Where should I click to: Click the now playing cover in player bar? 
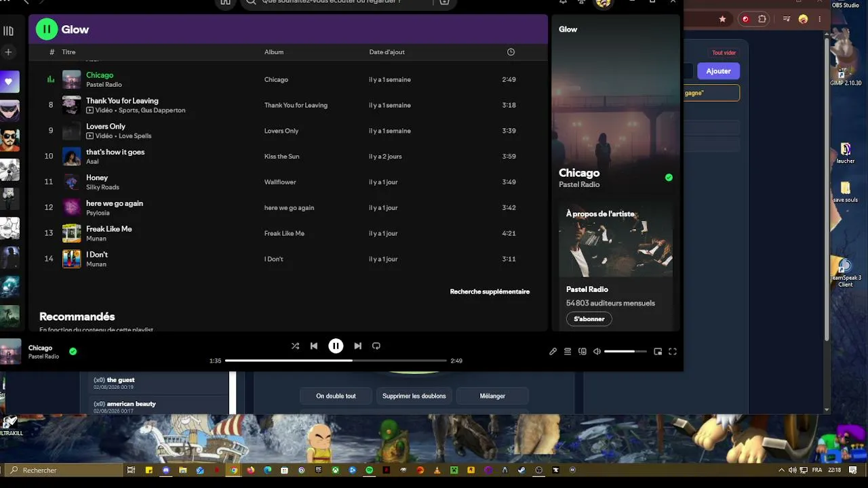tap(10, 351)
